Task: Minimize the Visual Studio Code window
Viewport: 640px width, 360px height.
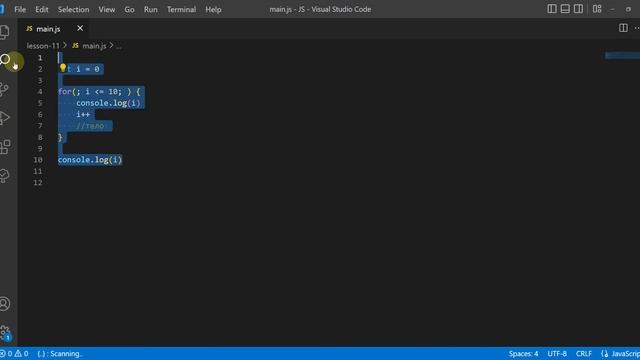Action: pyautogui.click(x=612, y=9)
